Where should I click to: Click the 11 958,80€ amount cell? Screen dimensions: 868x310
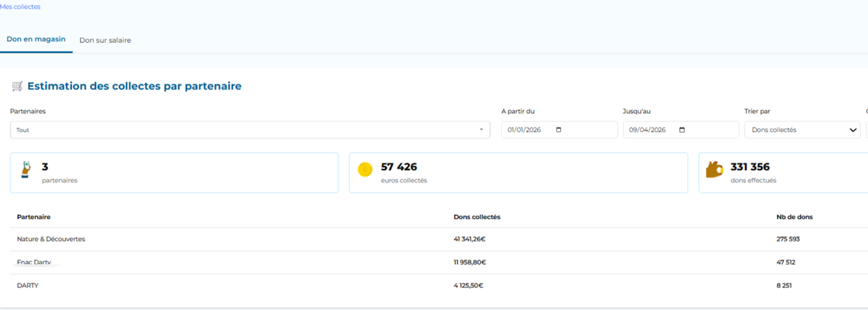tap(470, 263)
